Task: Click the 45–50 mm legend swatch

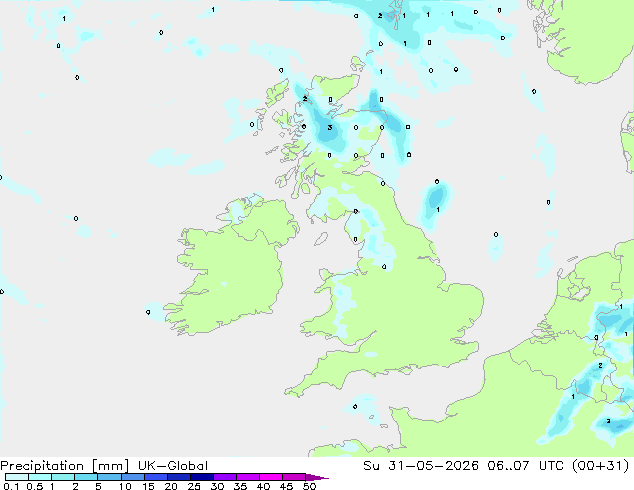Action: 294,477
